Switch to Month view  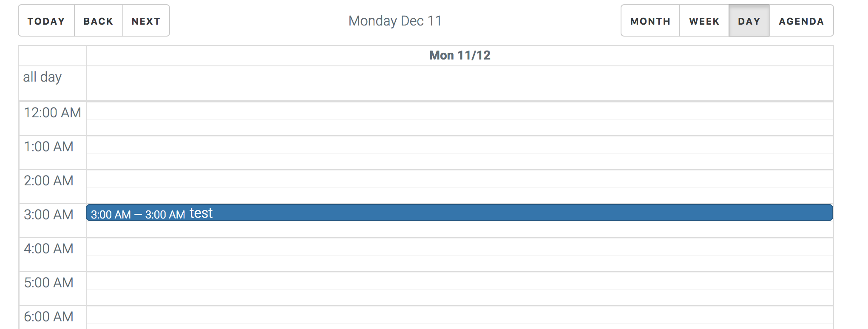point(650,20)
